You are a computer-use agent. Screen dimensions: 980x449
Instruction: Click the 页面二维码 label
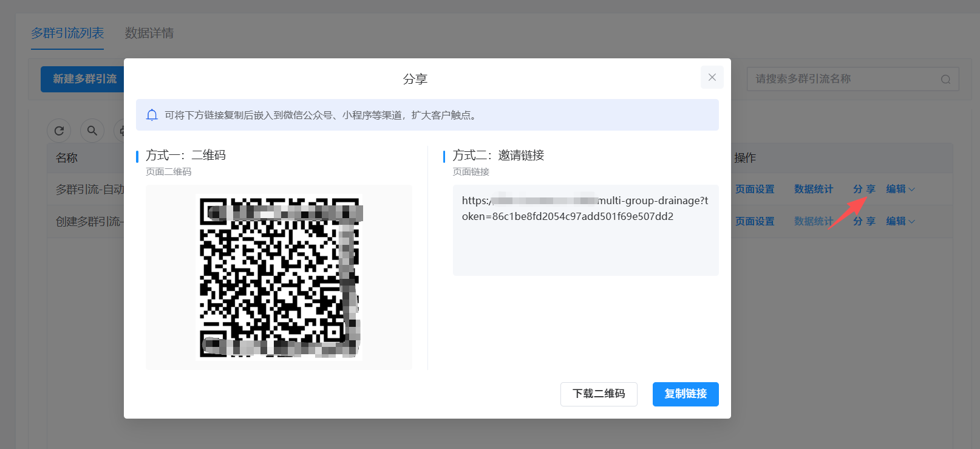169,172
